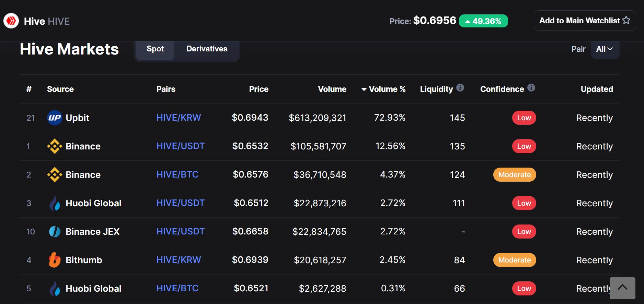The height and width of the screenshot is (304, 644).
Task: Click Huobi Global logo in HIVE/BTC row
Action: [x=55, y=289]
